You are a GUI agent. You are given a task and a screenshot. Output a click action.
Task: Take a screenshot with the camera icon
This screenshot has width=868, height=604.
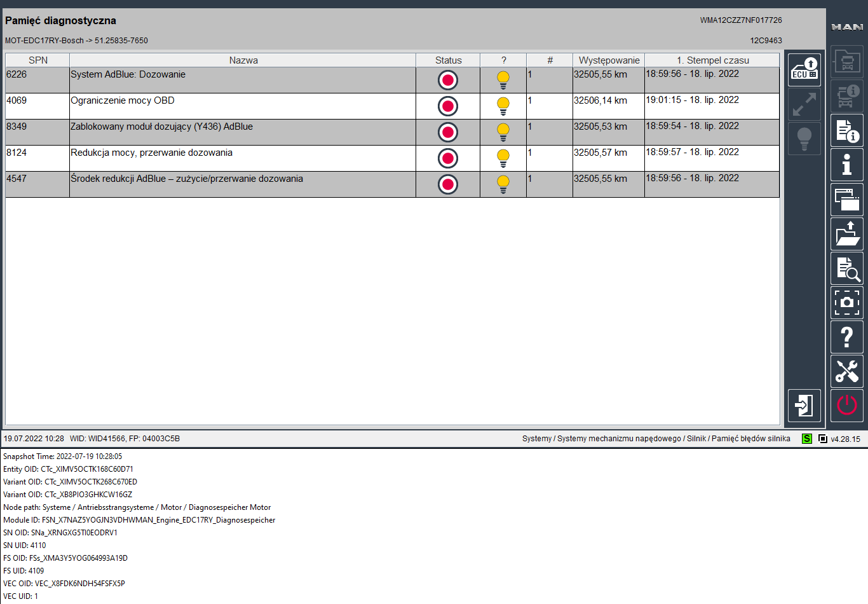pyautogui.click(x=847, y=302)
